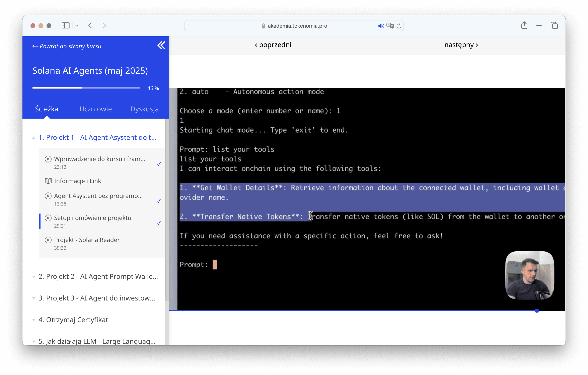Screen dimensions: 588x375
Task: Close the Safari window with the red button
Action: point(33,25)
